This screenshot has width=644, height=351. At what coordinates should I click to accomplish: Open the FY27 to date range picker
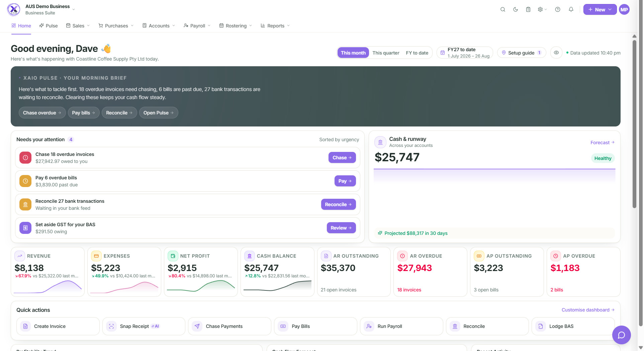pos(465,53)
